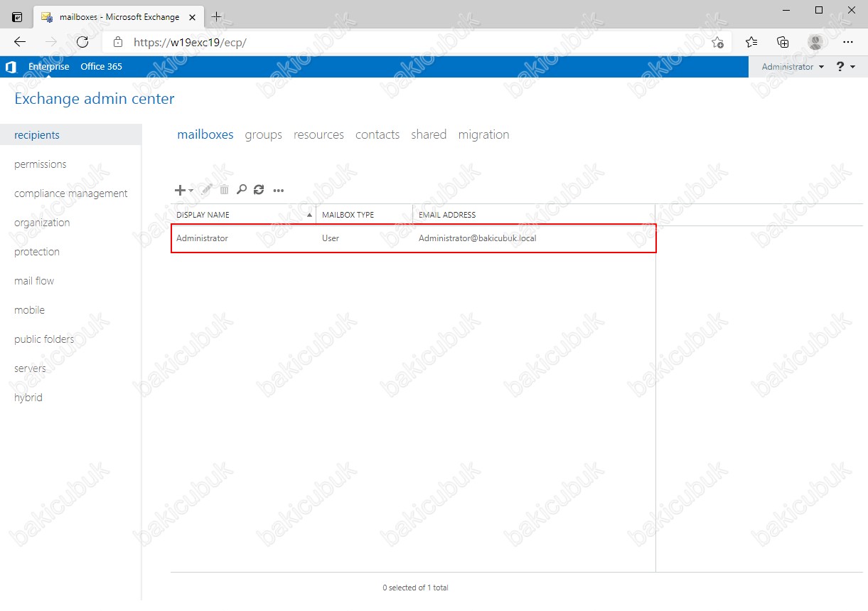Open the browser Collections icon
Viewport: 868px width, 611px height.
point(783,42)
